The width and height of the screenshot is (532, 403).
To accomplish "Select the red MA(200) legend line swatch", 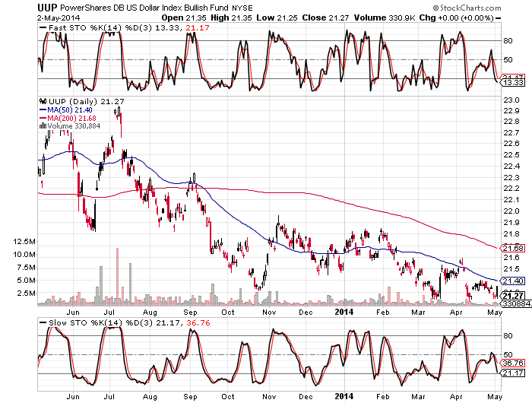I will coord(43,118).
